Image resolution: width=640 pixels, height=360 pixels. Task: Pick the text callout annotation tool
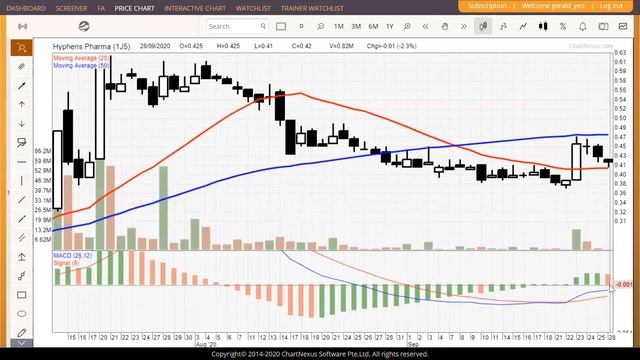point(22,142)
